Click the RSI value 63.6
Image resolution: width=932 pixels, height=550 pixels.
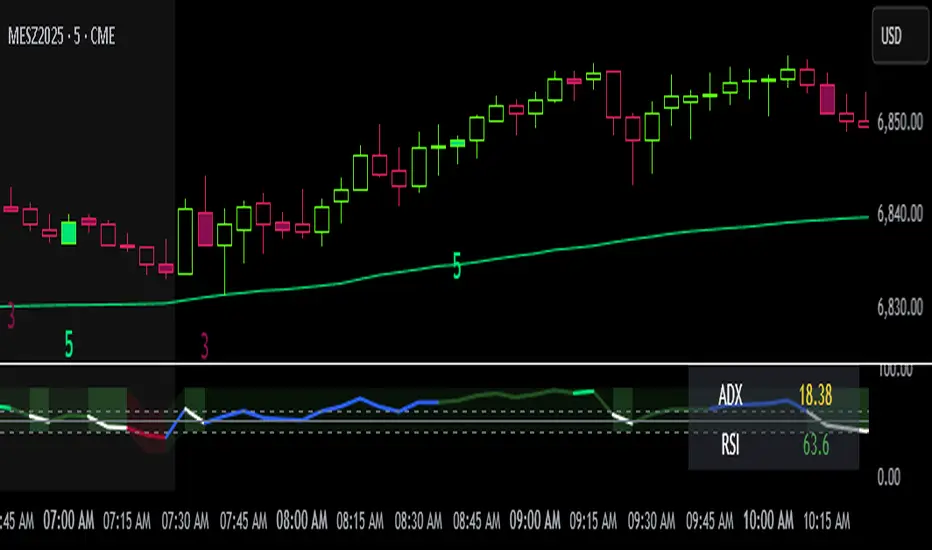pos(816,445)
